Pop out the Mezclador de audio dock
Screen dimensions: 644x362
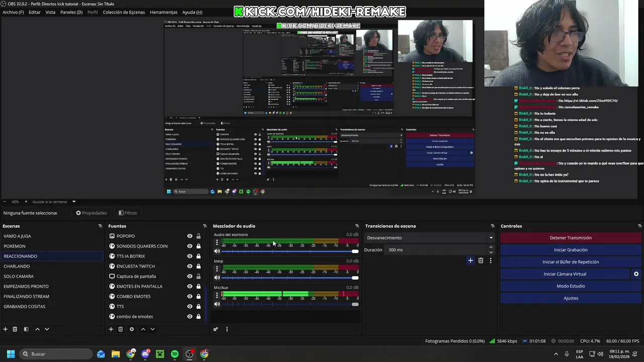(x=357, y=226)
